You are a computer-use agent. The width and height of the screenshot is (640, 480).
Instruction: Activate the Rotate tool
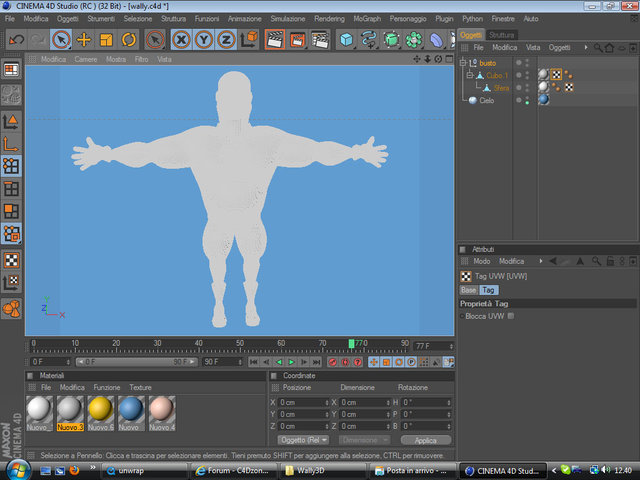click(x=129, y=40)
